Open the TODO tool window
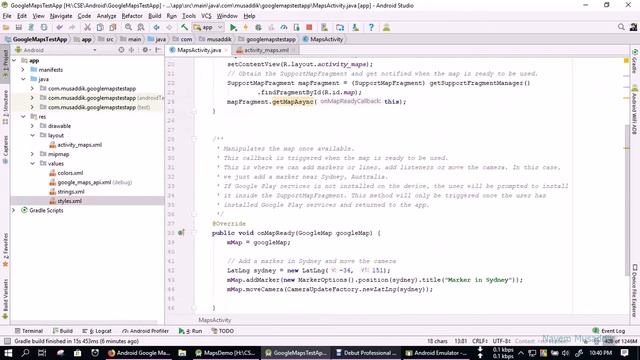The image size is (640, 360). 222,331
